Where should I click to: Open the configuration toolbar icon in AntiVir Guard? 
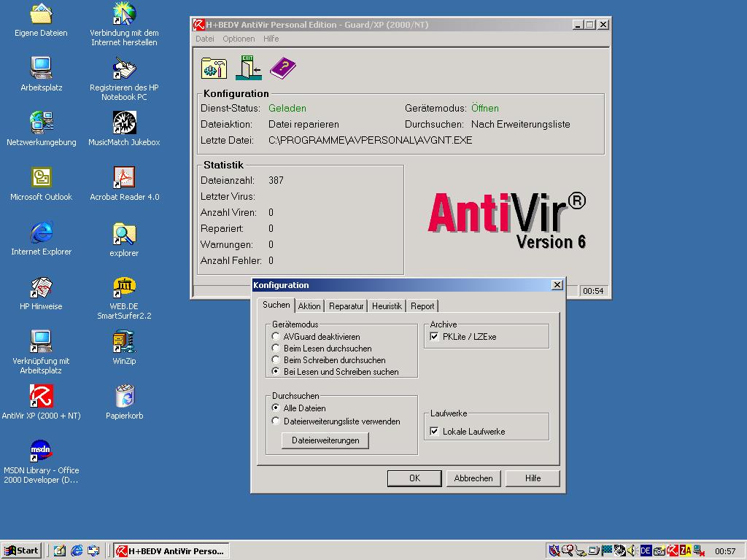pos(214,68)
